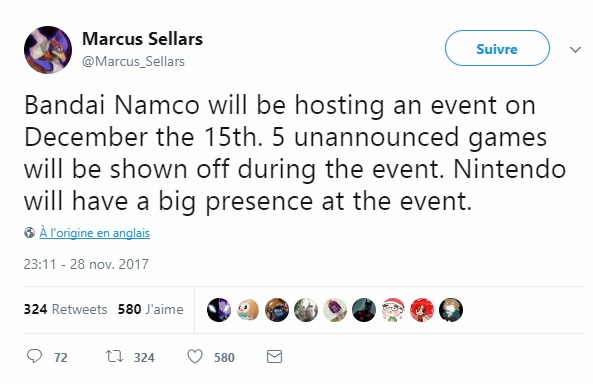593x384 pixels.
Task: Send tweet via envelope message icon
Action: coord(274,356)
